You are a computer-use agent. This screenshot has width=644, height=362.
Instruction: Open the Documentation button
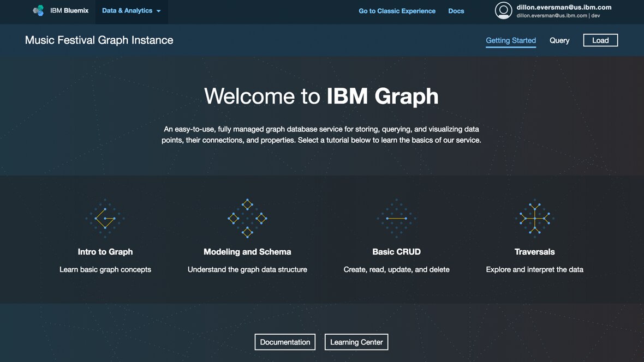[x=285, y=342]
